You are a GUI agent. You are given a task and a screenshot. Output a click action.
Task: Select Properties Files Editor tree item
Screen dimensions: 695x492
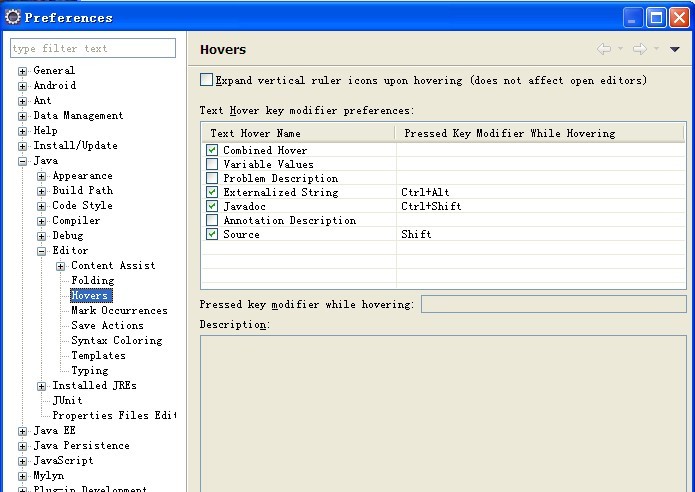click(x=114, y=415)
